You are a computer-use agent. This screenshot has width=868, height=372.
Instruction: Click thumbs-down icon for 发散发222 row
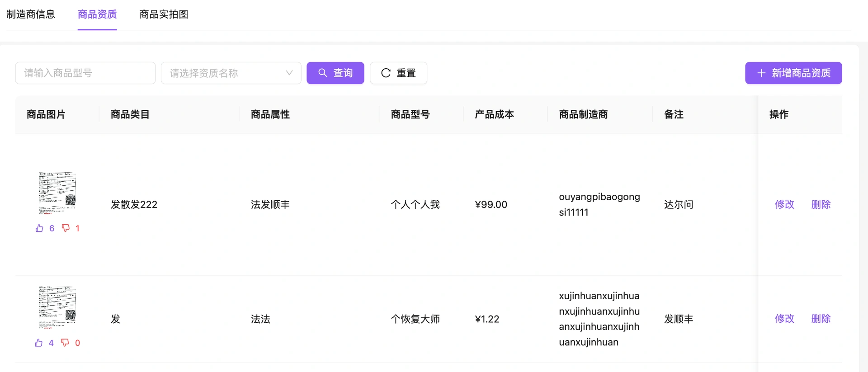(x=66, y=228)
